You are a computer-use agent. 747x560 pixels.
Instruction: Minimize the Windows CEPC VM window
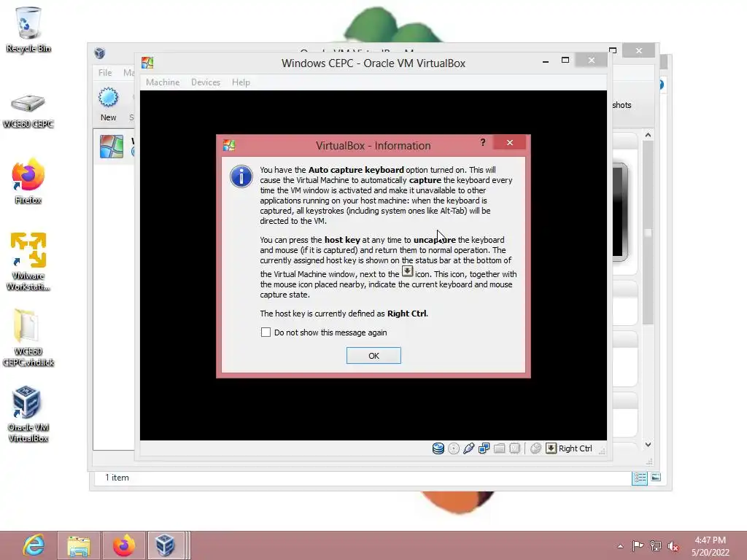[x=546, y=61]
